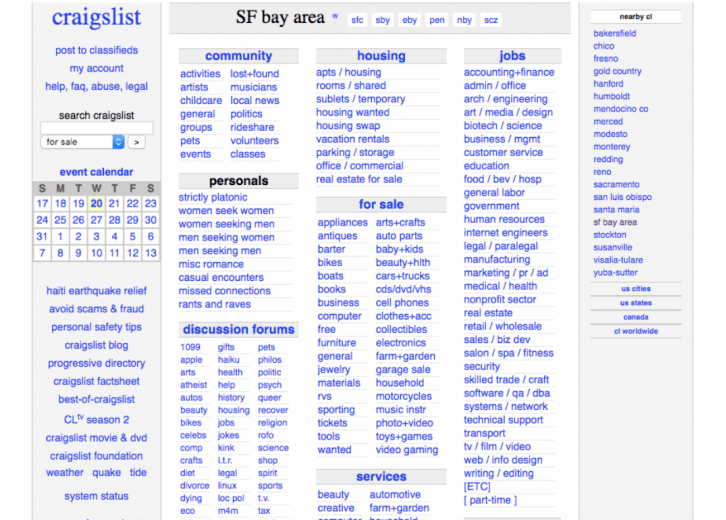Screen dimensions: 726x520
Task: Expand the 'us states' list
Action: 636,303
